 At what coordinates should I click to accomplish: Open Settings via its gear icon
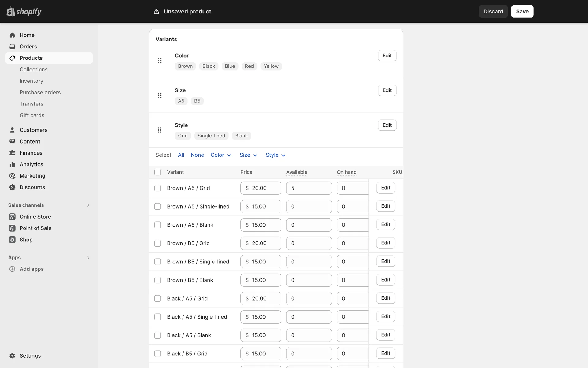(x=12, y=356)
